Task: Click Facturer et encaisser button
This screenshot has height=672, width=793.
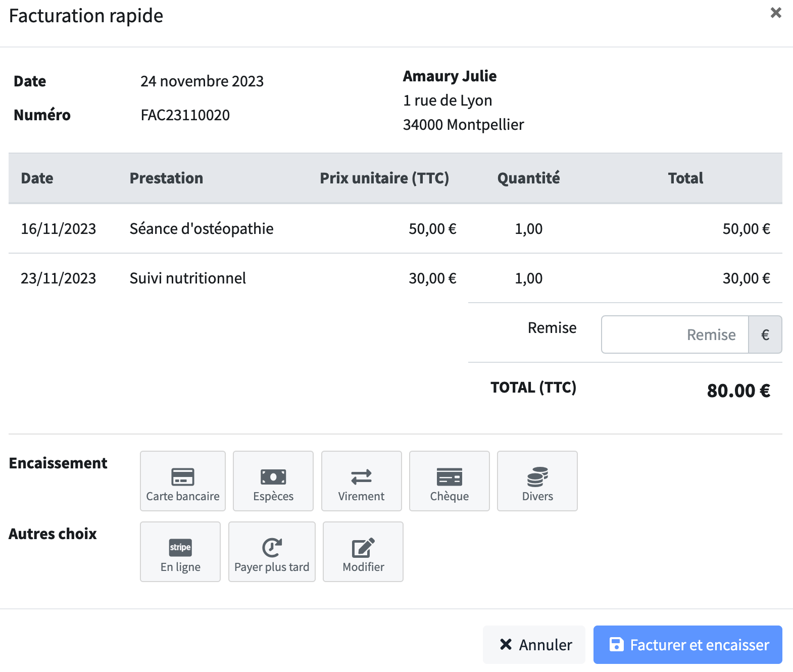Action: (688, 645)
